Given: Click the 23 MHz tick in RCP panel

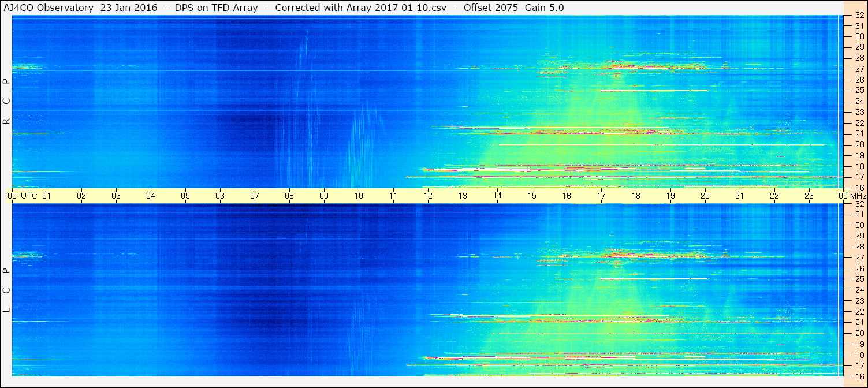Looking at the screenshot, I should 859,112.
